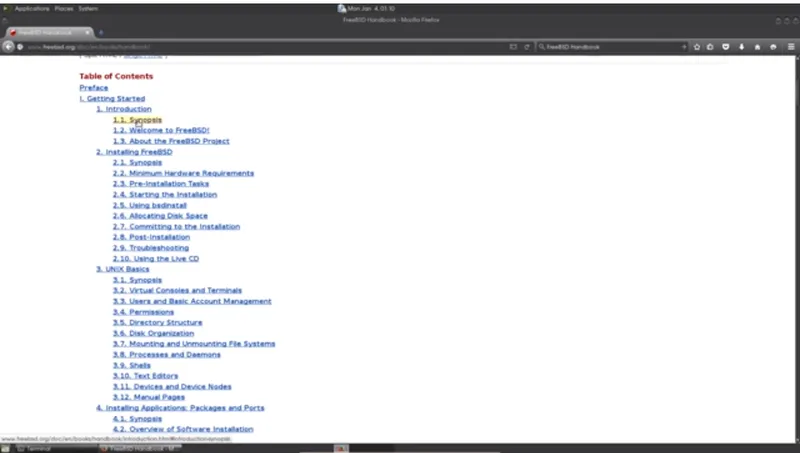Reload the page with refresh icon
Screen dimensions: 800x453
click(527, 47)
